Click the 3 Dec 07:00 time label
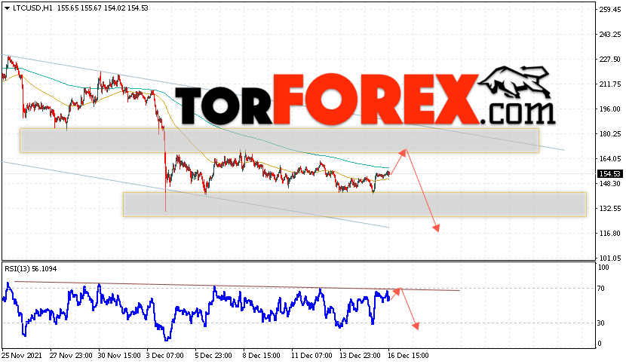Viewport: 626px width, 364px height. (165, 355)
